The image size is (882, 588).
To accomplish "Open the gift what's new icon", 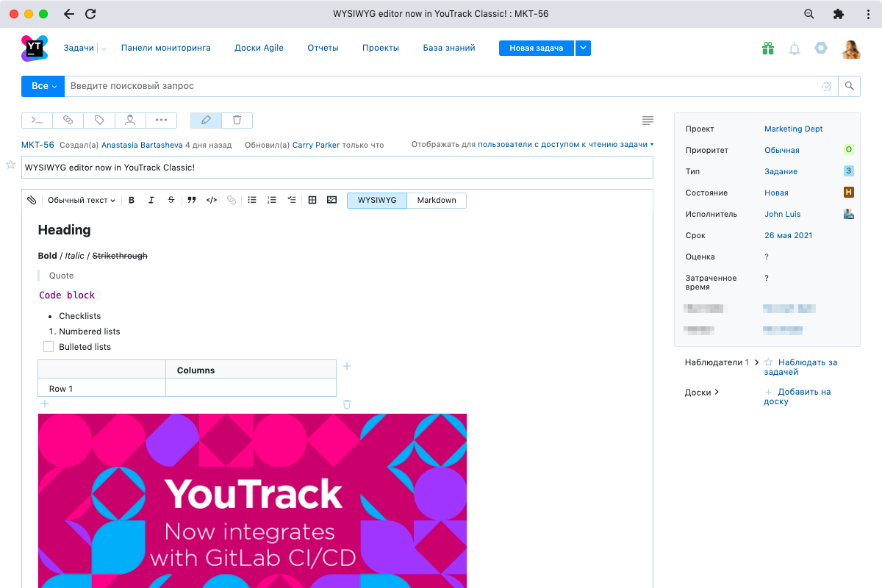I will click(x=768, y=49).
